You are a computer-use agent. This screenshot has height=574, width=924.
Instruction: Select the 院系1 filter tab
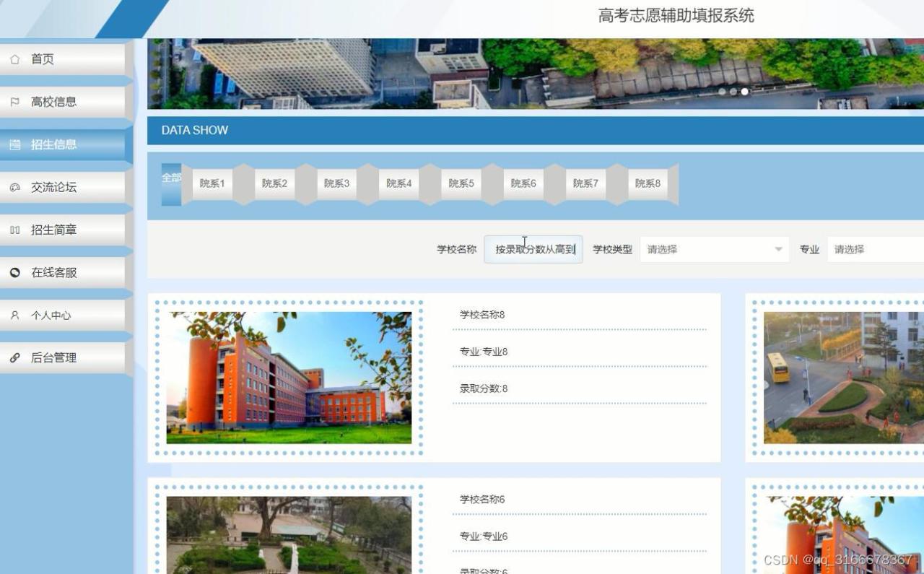[212, 183]
